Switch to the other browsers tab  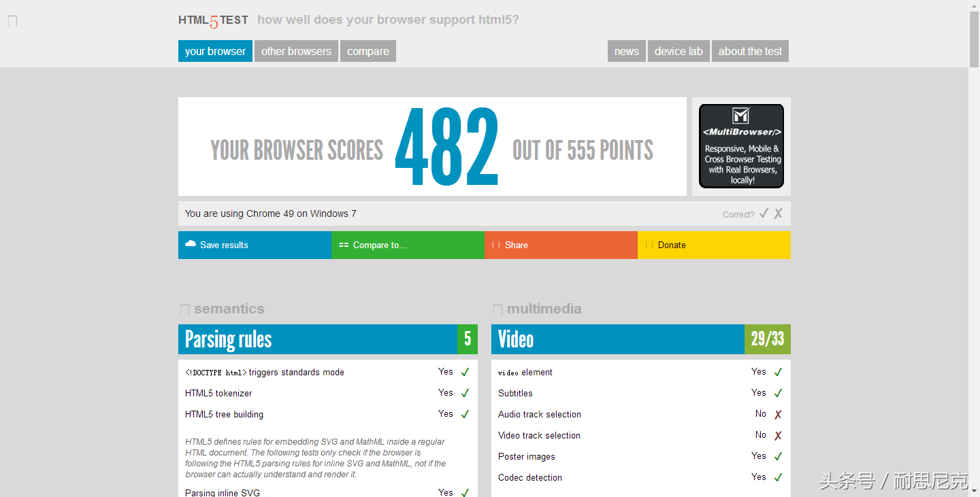(296, 51)
